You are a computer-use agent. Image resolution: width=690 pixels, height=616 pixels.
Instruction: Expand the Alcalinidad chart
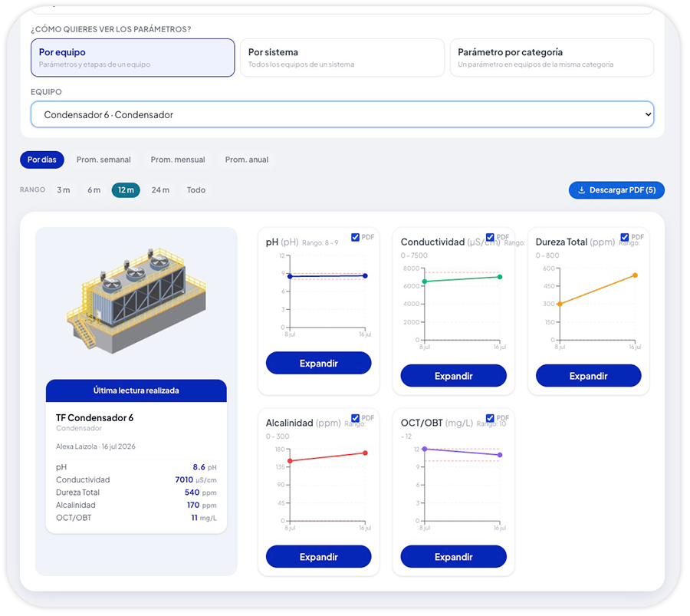[319, 557]
